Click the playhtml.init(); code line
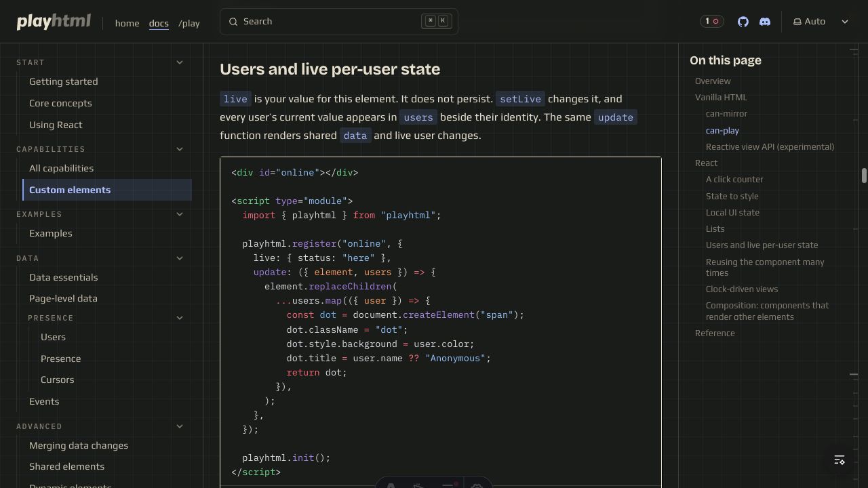Image resolution: width=868 pixels, height=488 pixels. tap(286, 457)
